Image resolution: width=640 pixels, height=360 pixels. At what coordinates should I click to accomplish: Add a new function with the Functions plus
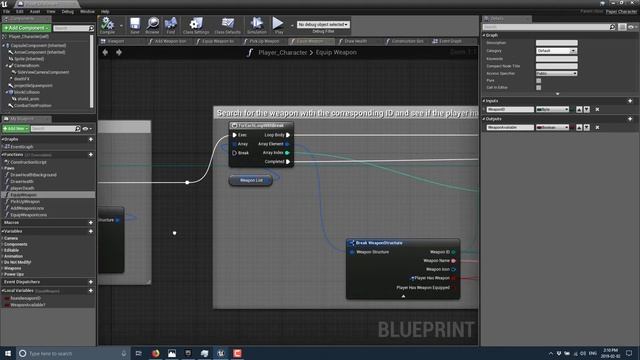point(91,155)
